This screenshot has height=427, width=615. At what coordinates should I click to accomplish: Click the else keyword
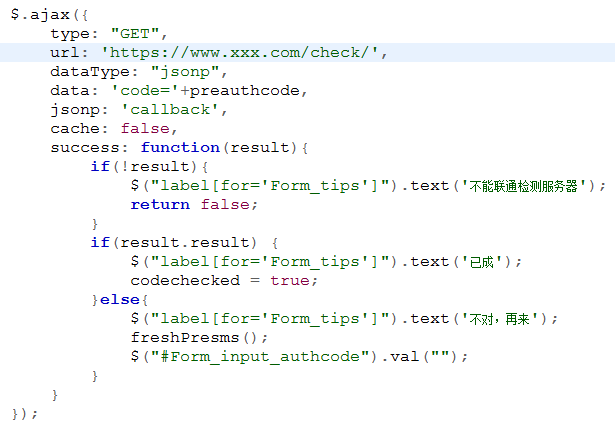[x=120, y=299]
